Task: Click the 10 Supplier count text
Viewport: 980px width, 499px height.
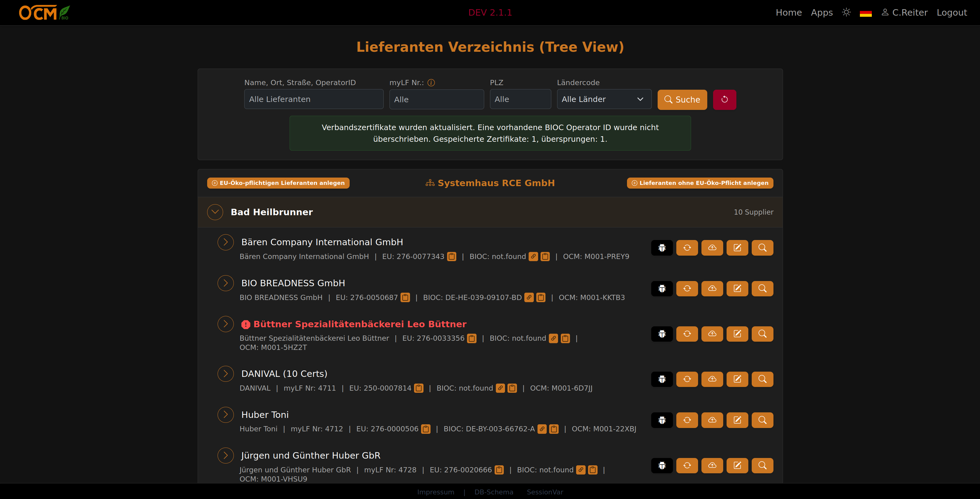Action: 753,212
